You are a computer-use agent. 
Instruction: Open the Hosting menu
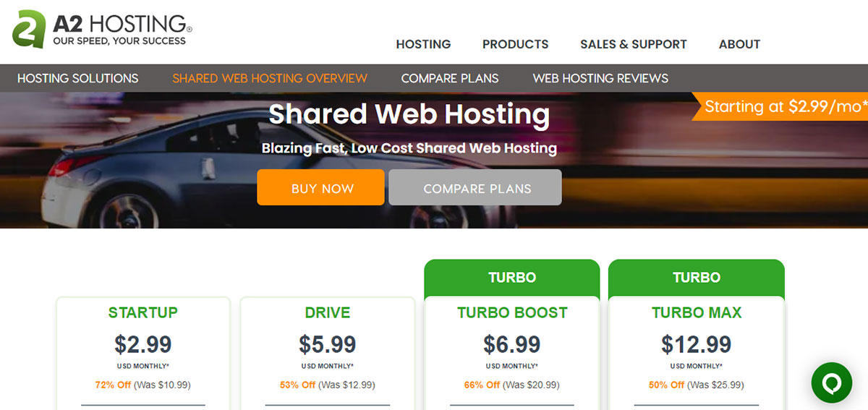423,44
